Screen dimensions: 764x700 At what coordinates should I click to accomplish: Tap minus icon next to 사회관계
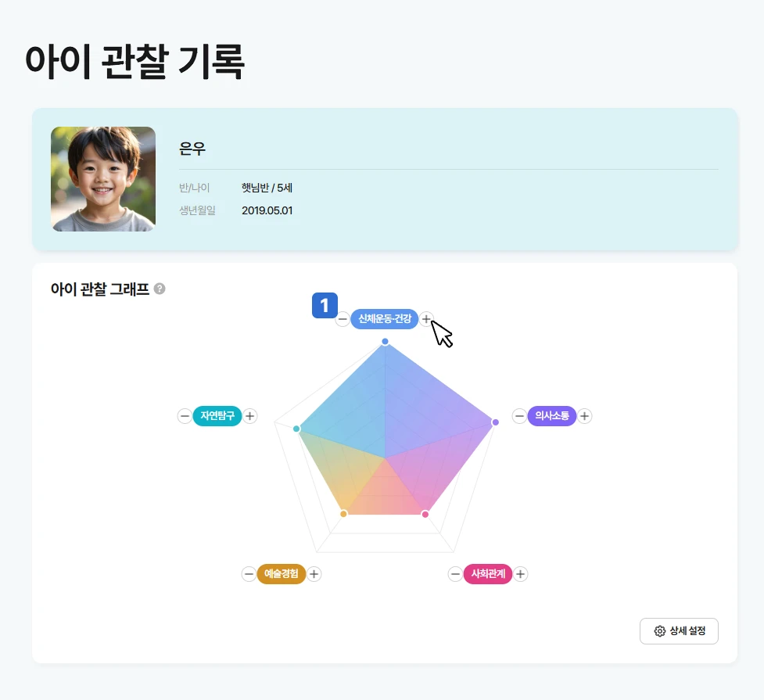click(455, 575)
